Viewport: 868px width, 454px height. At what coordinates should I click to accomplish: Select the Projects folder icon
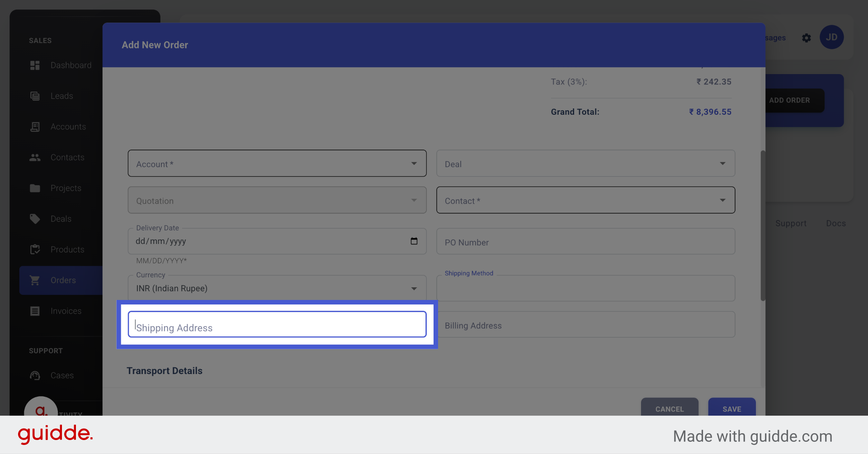coord(35,188)
